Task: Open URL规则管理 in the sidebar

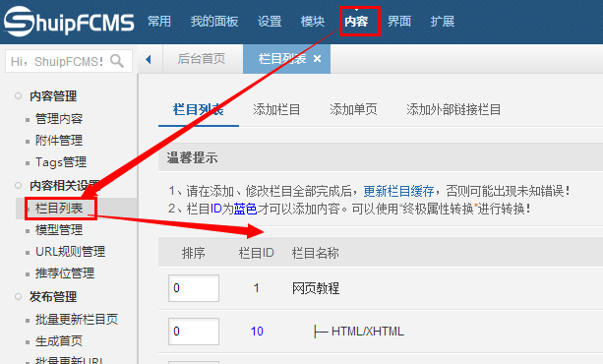Action: pyautogui.click(x=70, y=252)
